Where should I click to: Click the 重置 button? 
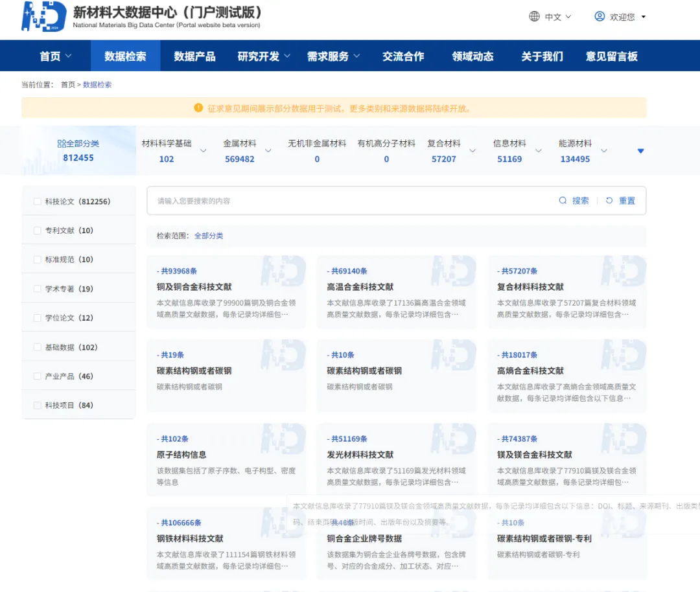[x=620, y=201]
